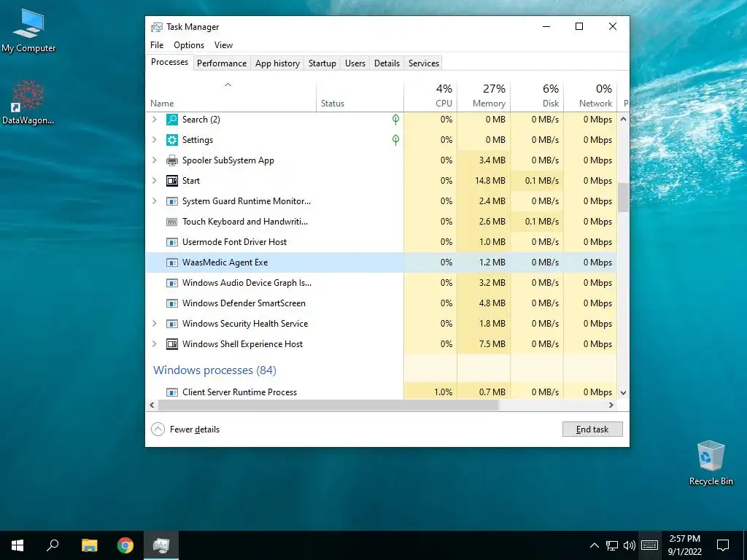Open the touch keyboard tray icon
The width and height of the screenshot is (747, 560).
pos(649,545)
